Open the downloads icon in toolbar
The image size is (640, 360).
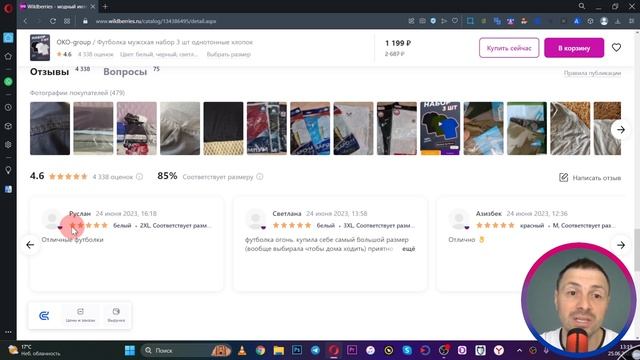[x=618, y=21]
